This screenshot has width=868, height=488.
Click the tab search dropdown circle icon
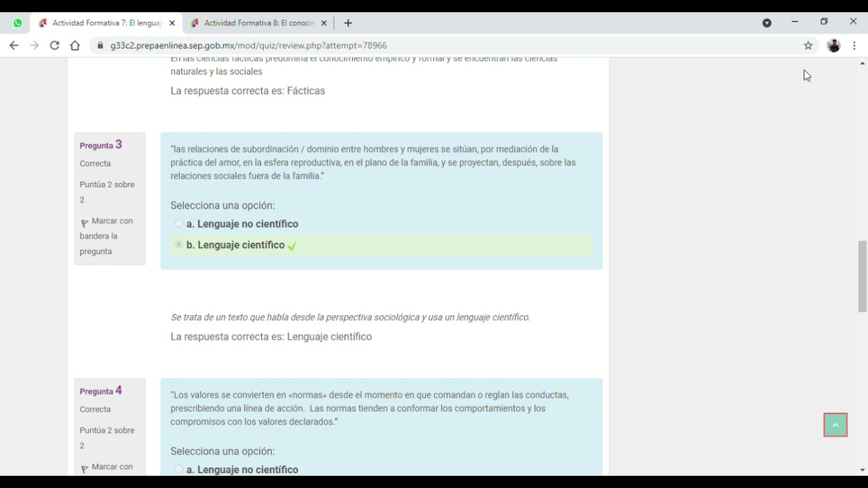click(767, 23)
